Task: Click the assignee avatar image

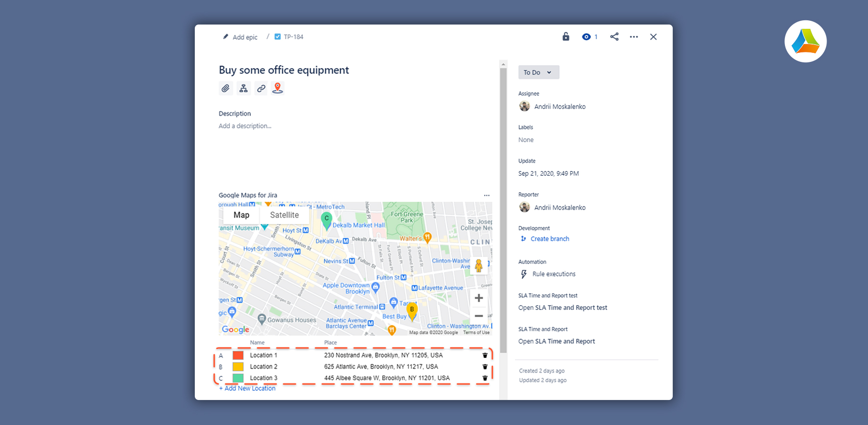Action: [x=525, y=106]
